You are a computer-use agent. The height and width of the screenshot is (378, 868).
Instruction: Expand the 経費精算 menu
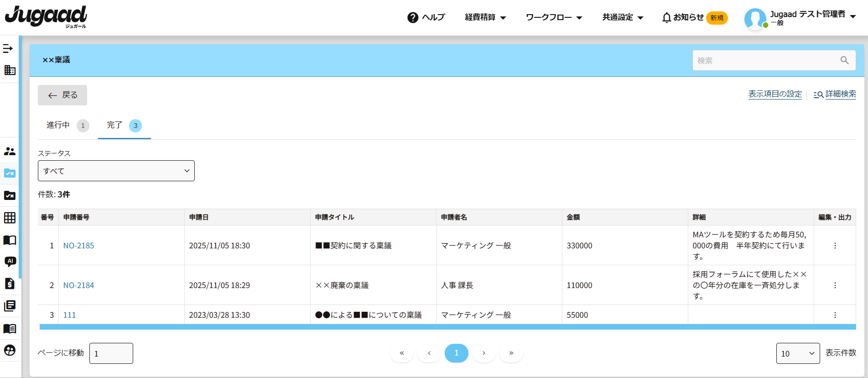485,17
